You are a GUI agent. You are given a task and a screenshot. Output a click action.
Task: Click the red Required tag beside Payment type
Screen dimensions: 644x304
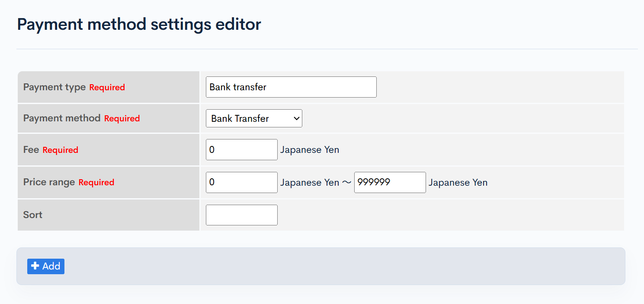[x=107, y=87]
